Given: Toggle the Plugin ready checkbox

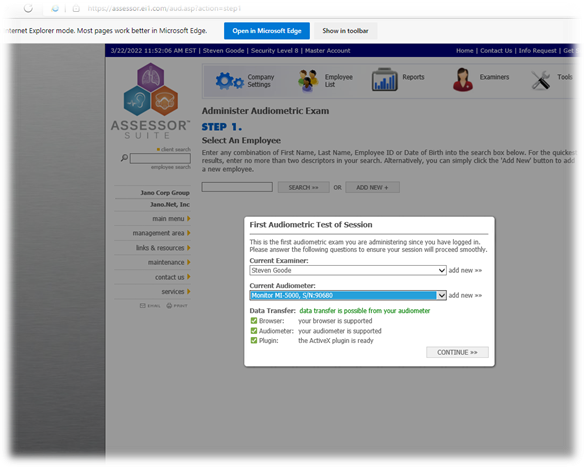Looking at the screenshot, I should pyautogui.click(x=254, y=340).
